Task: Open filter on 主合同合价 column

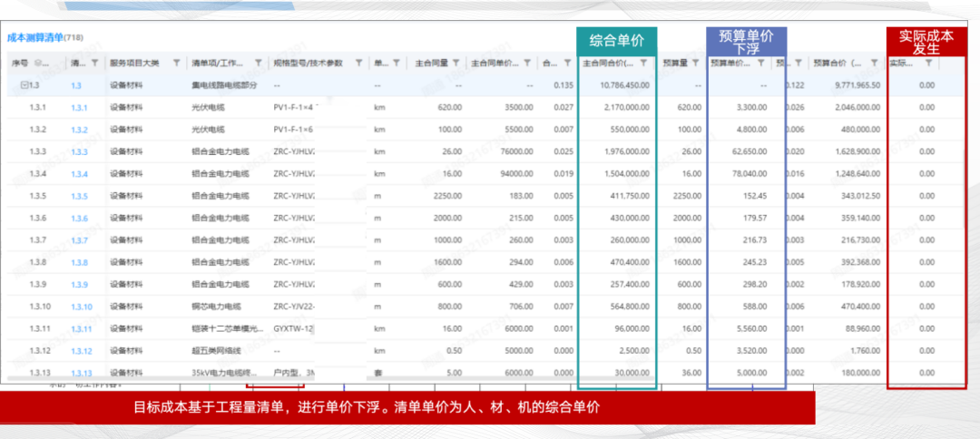Action: click(x=643, y=63)
